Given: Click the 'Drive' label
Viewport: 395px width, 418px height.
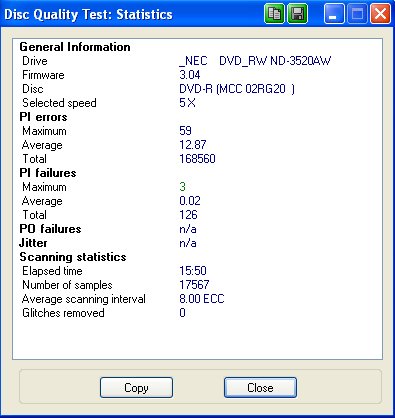Looking at the screenshot, I should coord(35,61).
